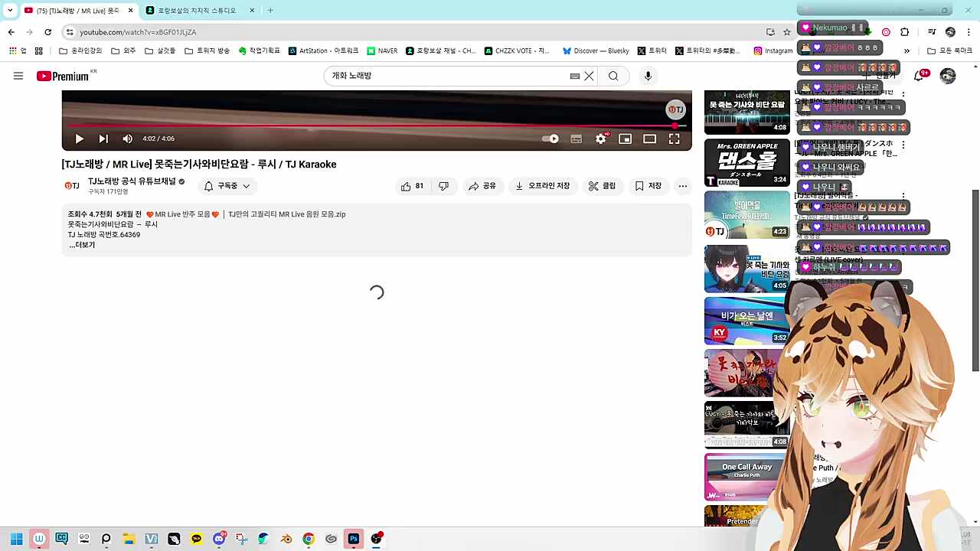980x551 pixels.
Task: Enter full screen video mode
Action: 674,139
